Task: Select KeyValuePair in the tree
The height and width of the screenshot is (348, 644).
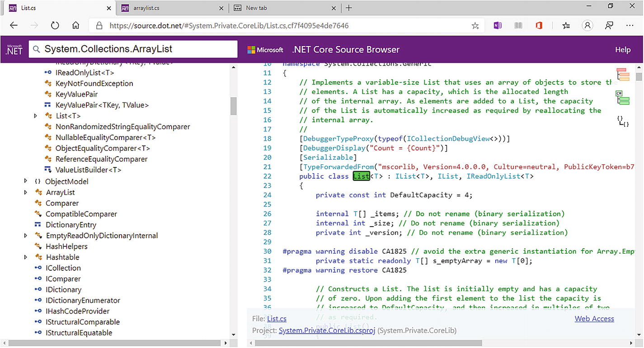Action: pos(76,94)
